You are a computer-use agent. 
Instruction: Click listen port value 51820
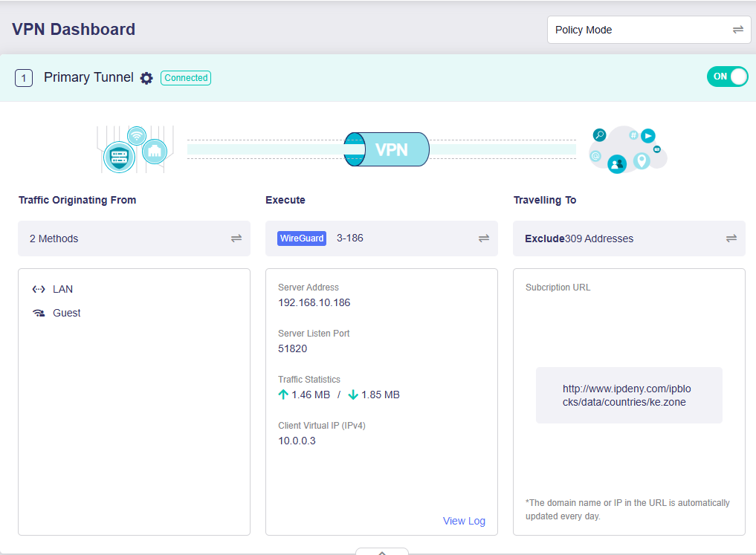click(x=293, y=348)
